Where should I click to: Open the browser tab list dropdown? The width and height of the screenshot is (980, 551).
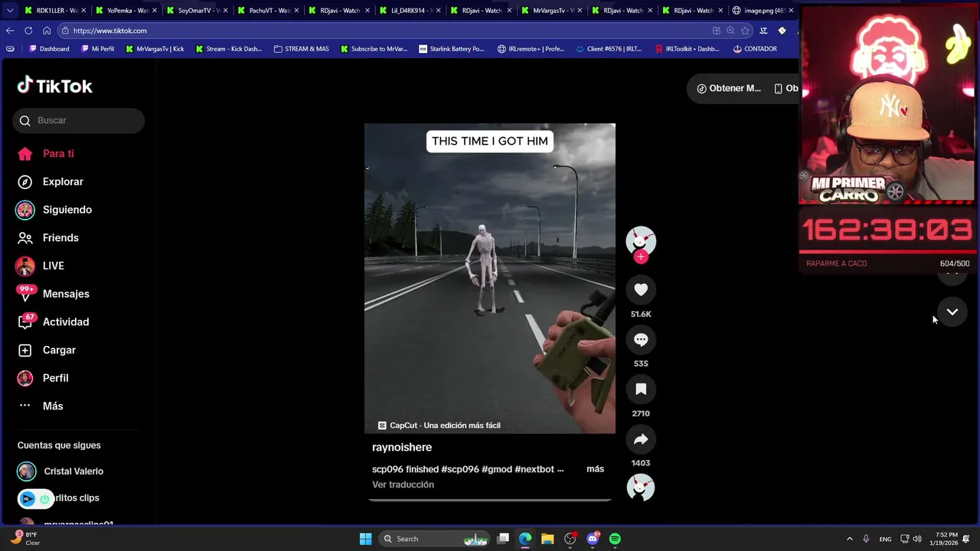(x=9, y=11)
